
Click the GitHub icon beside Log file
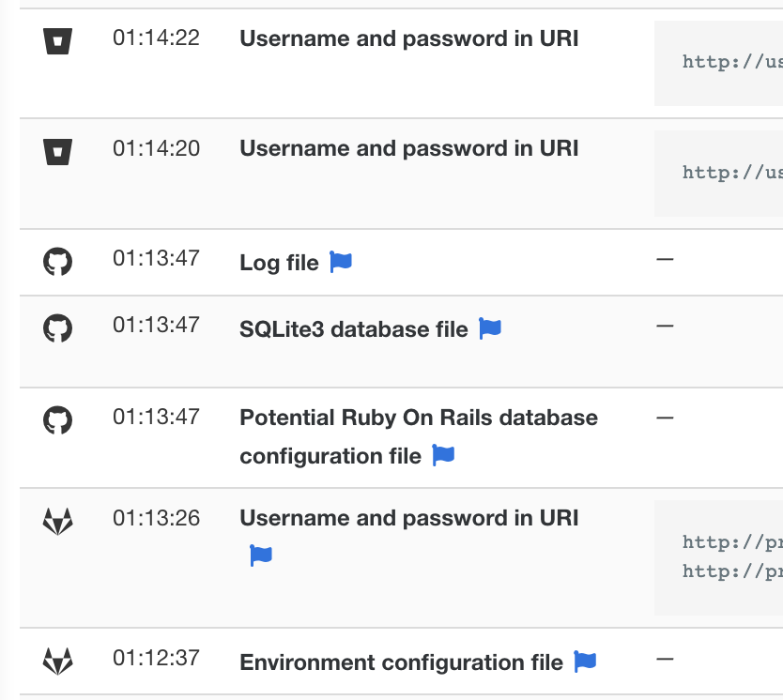[58, 261]
